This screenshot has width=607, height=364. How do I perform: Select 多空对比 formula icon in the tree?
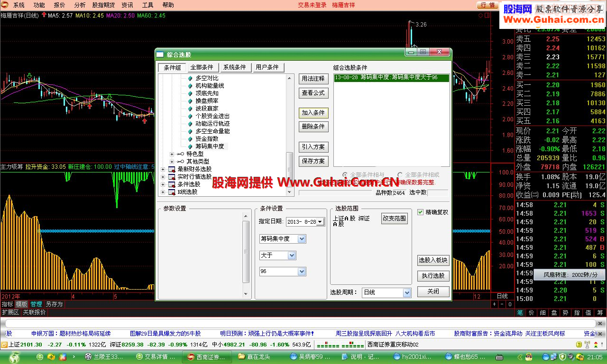coord(191,78)
